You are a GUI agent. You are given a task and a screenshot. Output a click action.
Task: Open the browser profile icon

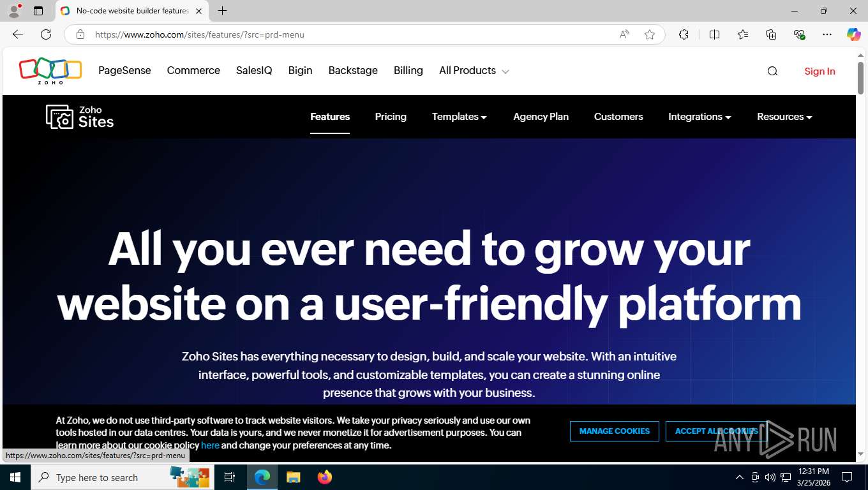tap(14, 11)
